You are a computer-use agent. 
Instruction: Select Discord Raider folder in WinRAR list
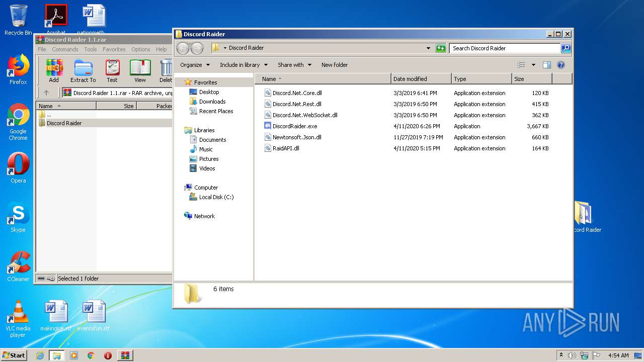click(64, 123)
